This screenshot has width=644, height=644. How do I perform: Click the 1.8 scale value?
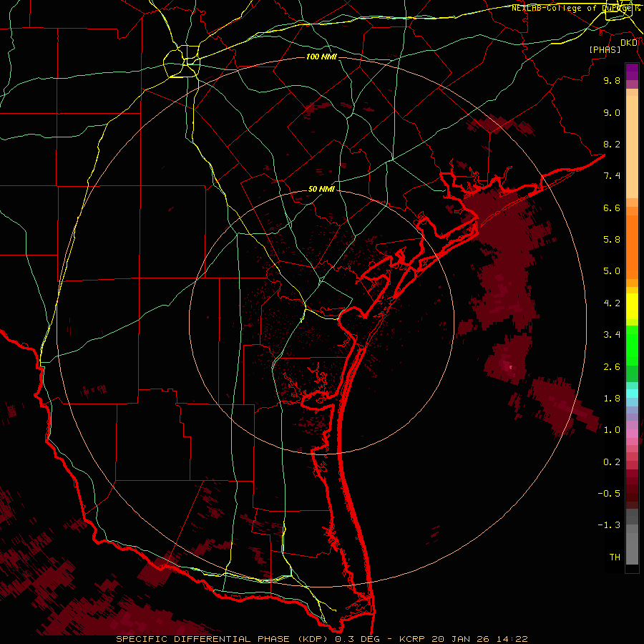pyautogui.click(x=612, y=399)
